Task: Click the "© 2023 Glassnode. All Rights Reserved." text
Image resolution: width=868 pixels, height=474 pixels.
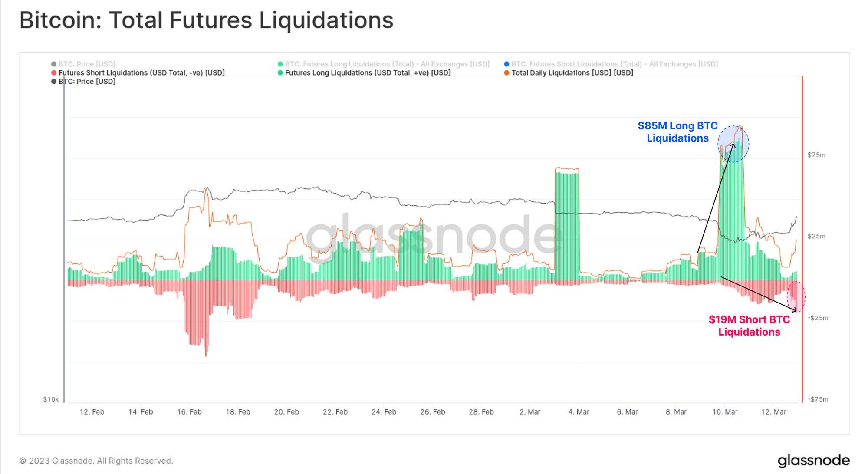Action: pos(96,461)
